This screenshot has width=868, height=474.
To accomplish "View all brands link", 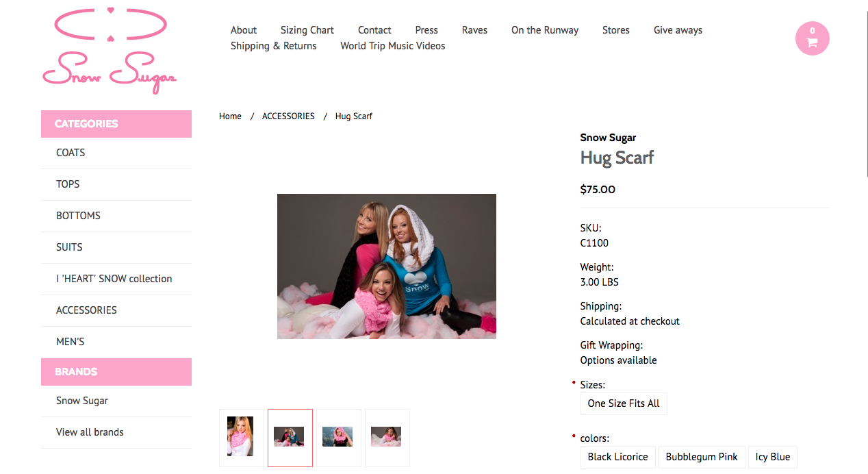I will click(90, 432).
